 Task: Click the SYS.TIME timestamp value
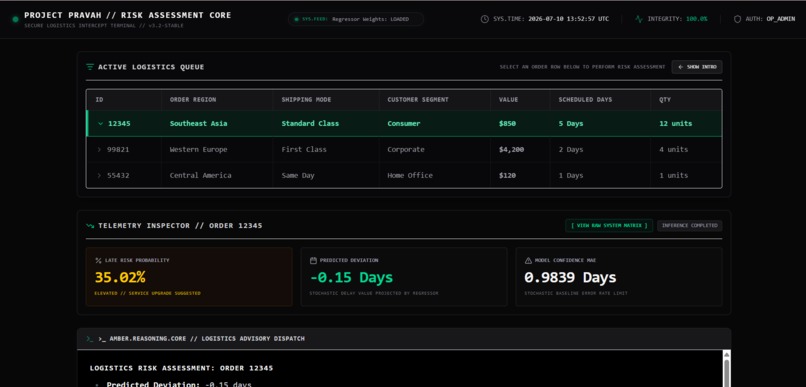tap(569, 19)
